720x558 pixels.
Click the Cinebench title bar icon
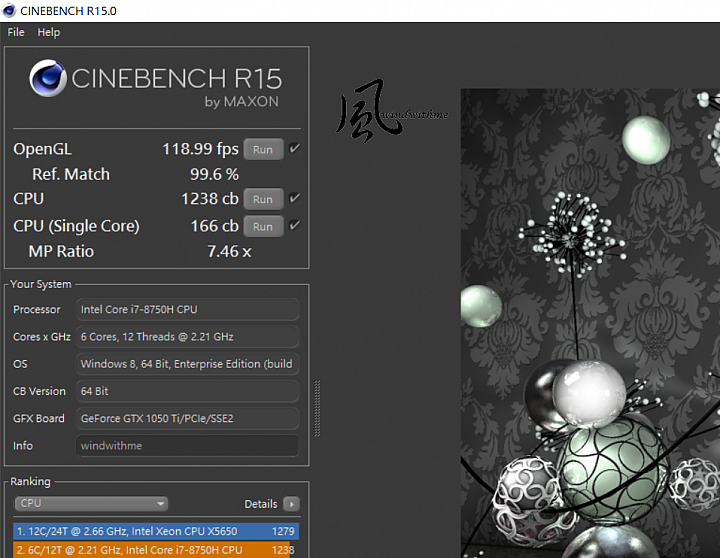(9, 11)
